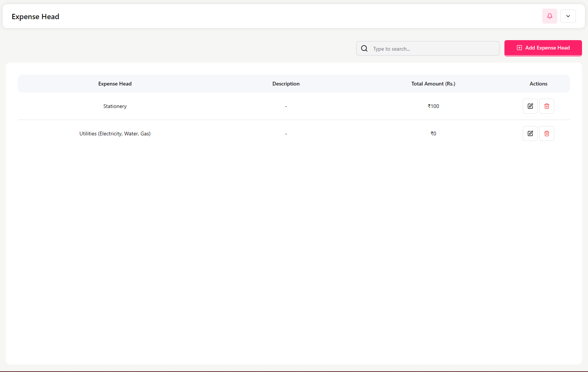This screenshot has width=588, height=372.
Task: Delete the Utilities expense head
Action: click(546, 133)
